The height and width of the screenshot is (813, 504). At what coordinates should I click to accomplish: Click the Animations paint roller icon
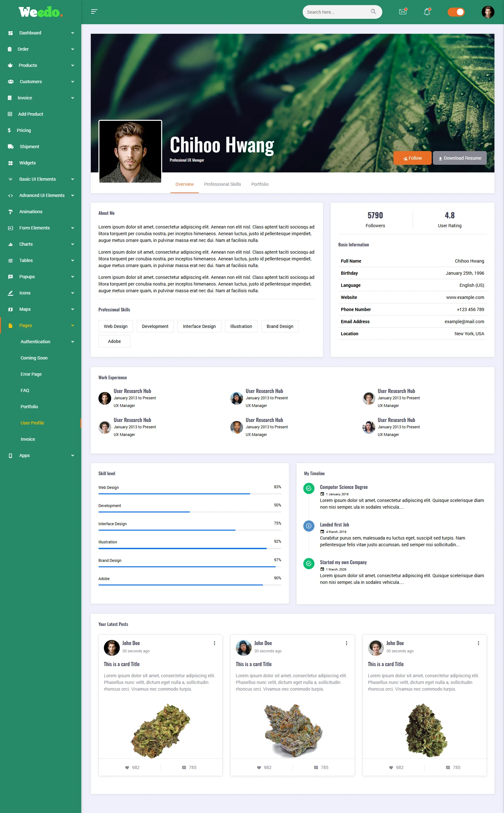(10, 212)
